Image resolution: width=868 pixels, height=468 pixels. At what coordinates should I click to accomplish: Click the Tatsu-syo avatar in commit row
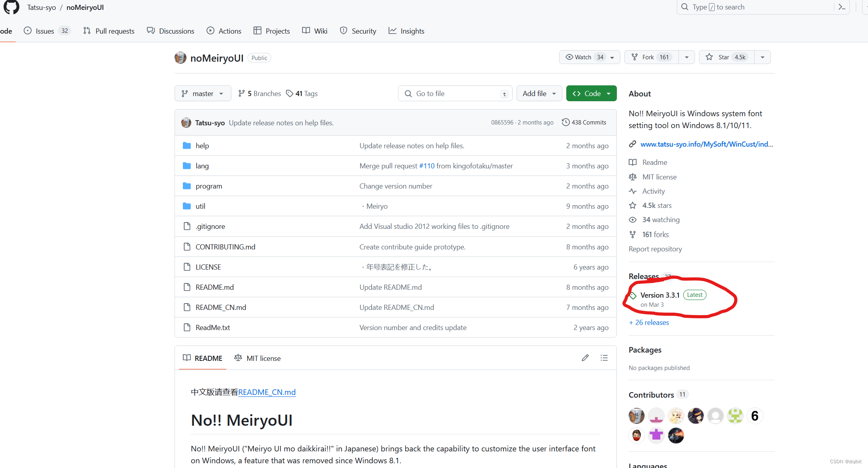[x=186, y=123]
